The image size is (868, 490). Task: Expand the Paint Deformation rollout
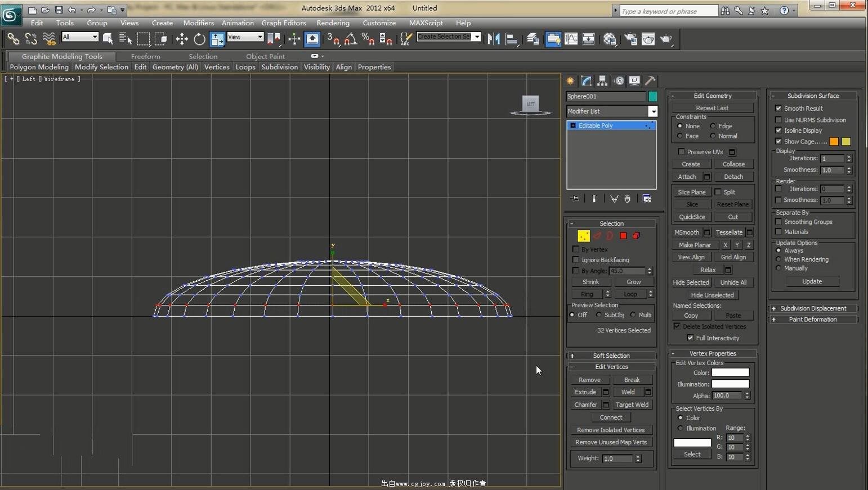813,320
